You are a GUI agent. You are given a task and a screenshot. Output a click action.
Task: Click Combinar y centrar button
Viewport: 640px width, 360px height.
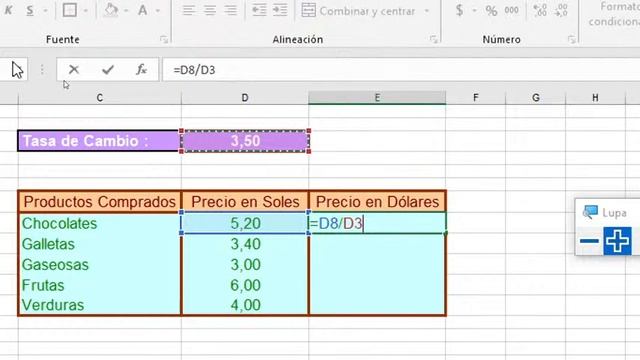pos(358,11)
